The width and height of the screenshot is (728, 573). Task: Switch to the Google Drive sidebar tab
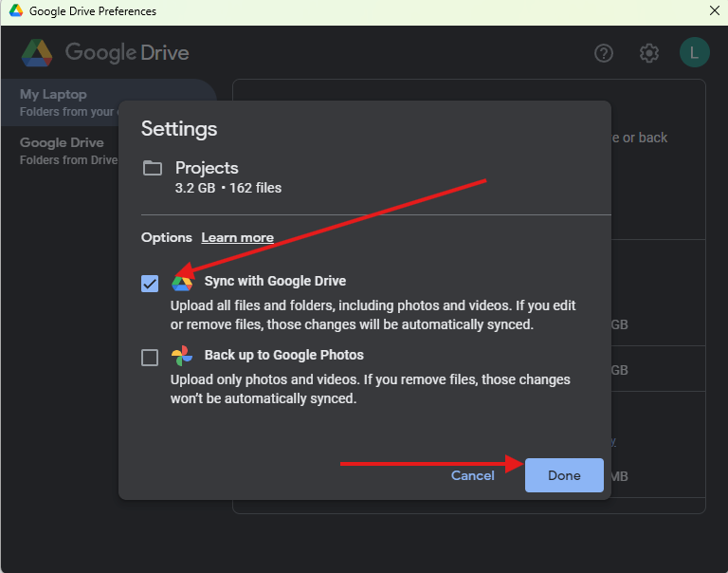[61, 151]
